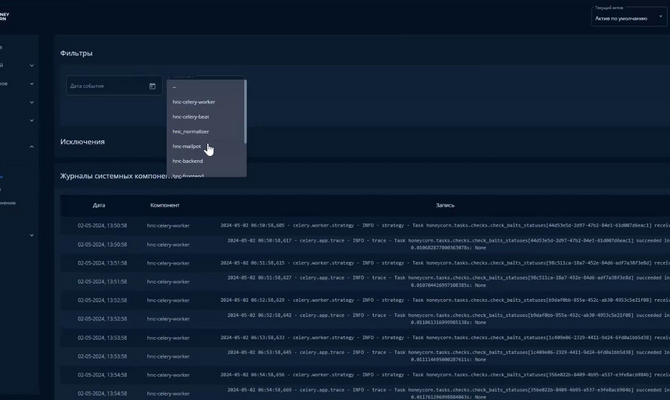Select hnc-celery-worker from the component list
670x400 pixels.
tap(206, 102)
